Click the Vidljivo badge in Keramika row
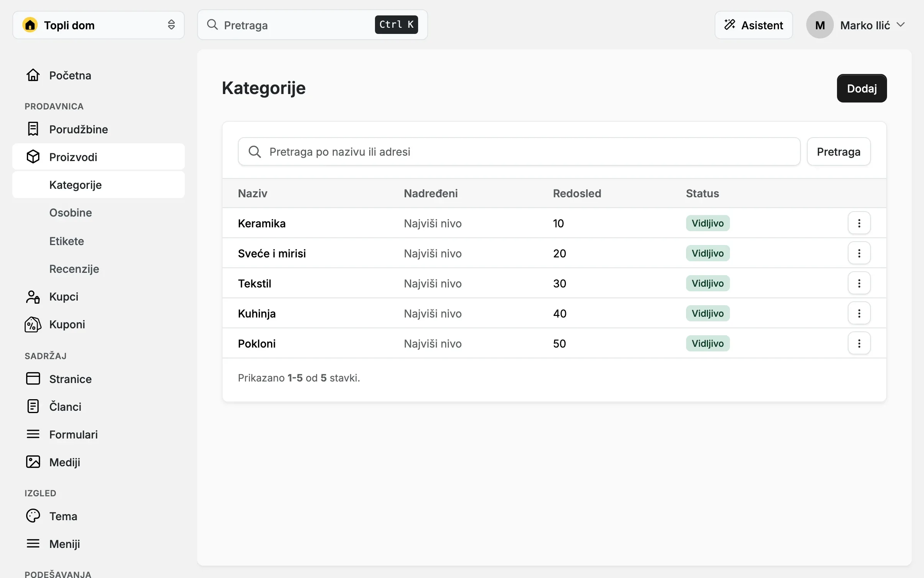The width and height of the screenshot is (924, 578). 708,223
